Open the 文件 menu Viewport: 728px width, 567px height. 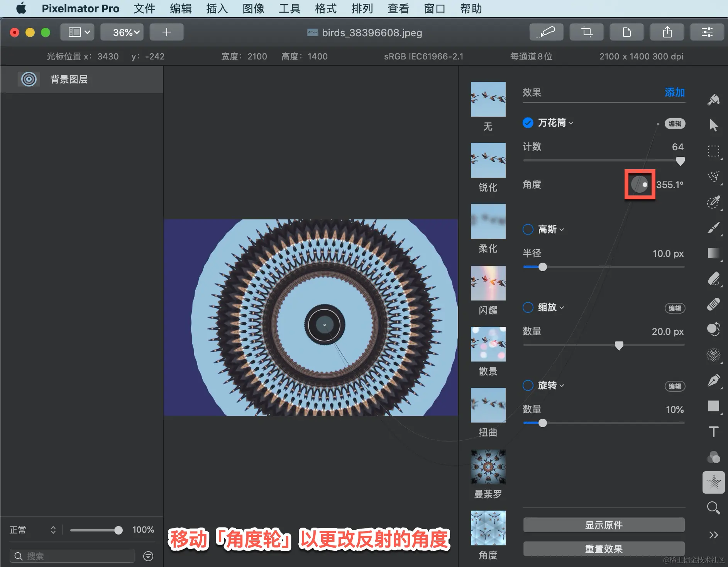tap(144, 8)
